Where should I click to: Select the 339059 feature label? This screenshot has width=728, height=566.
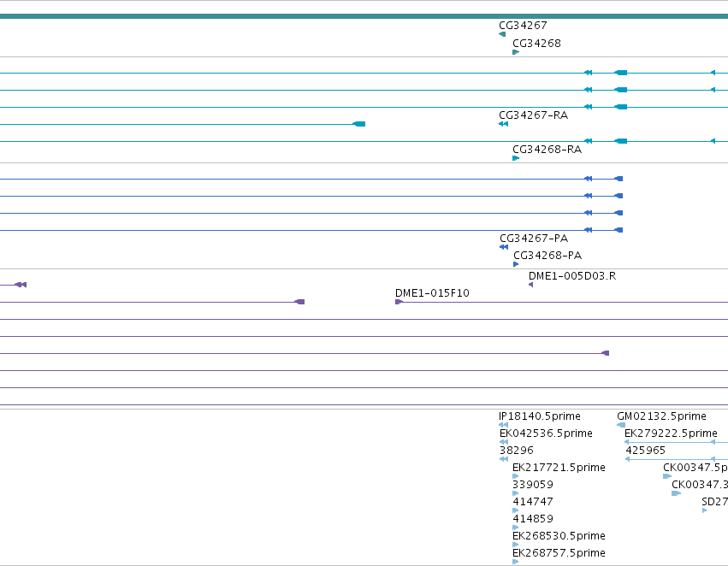pos(533,485)
